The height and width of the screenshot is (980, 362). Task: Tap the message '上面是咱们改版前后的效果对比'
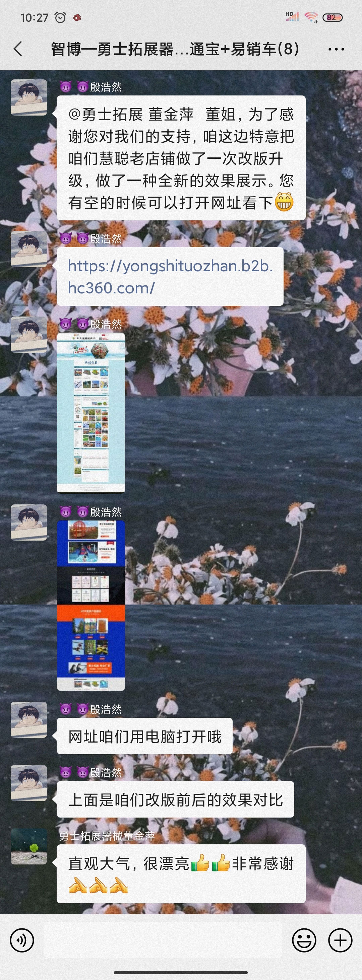pos(175,799)
